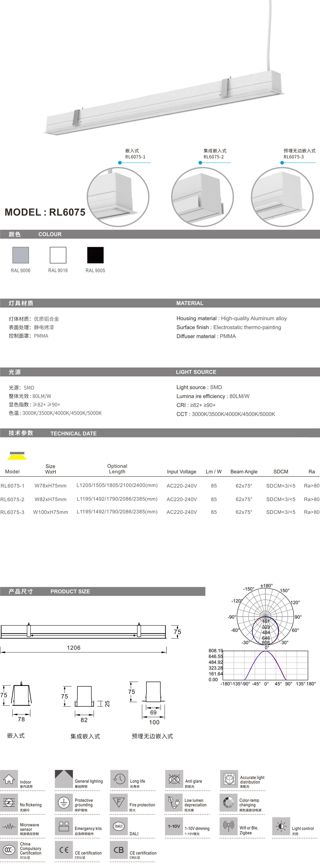
Task: Click the RL6075-2 circular detail thumbnail
Action: point(202,197)
